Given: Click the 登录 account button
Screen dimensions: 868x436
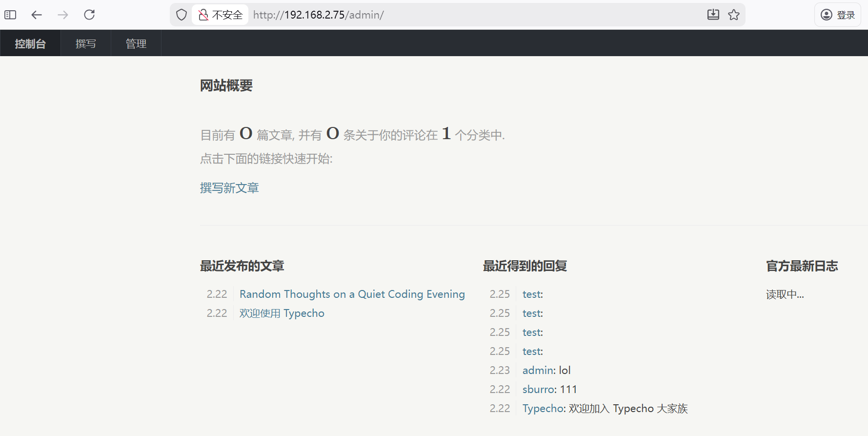Looking at the screenshot, I should 838,15.
